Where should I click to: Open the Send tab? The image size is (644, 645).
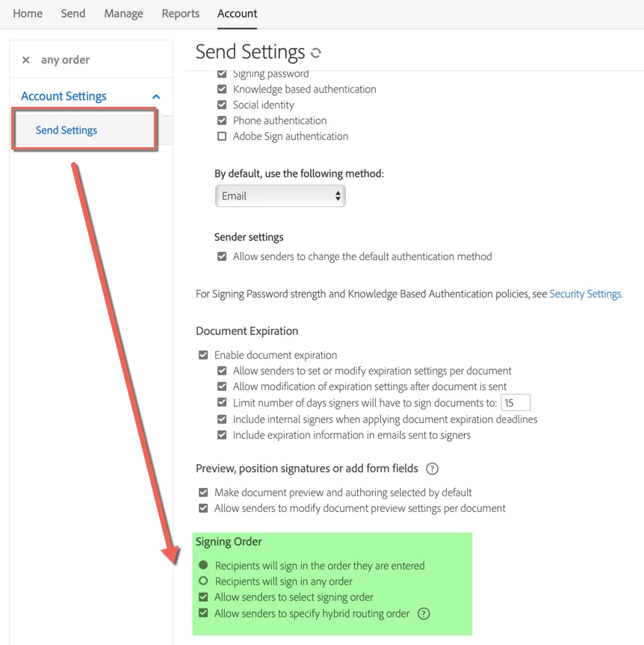point(73,13)
